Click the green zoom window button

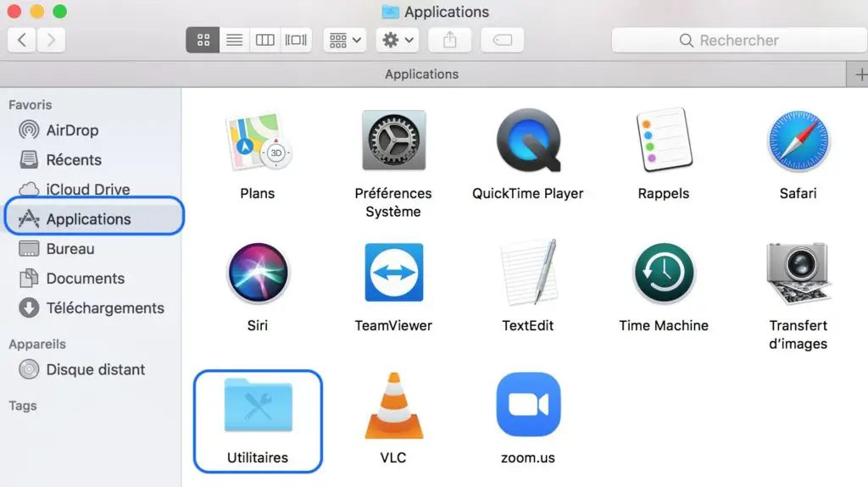point(60,11)
